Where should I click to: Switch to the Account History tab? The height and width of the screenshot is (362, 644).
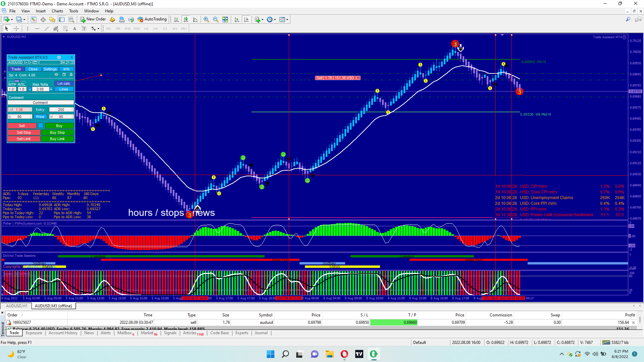click(63, 333)
